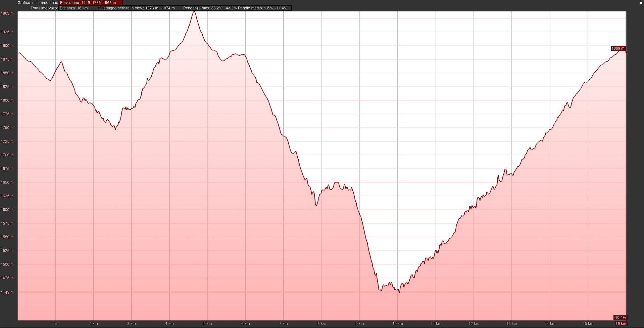Click the red cursor point at profile end
The width and height of the screenshot is (644, 328).
click(x=626, y=52)
